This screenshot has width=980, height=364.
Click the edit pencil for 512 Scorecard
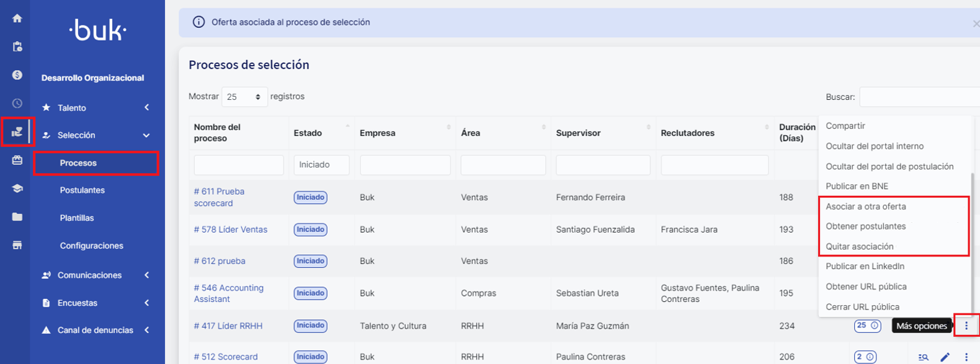[945, 357]
